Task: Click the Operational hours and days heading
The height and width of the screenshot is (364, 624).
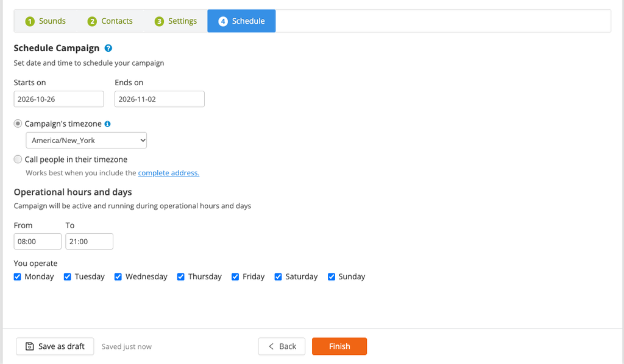Action: pos(73,192)
